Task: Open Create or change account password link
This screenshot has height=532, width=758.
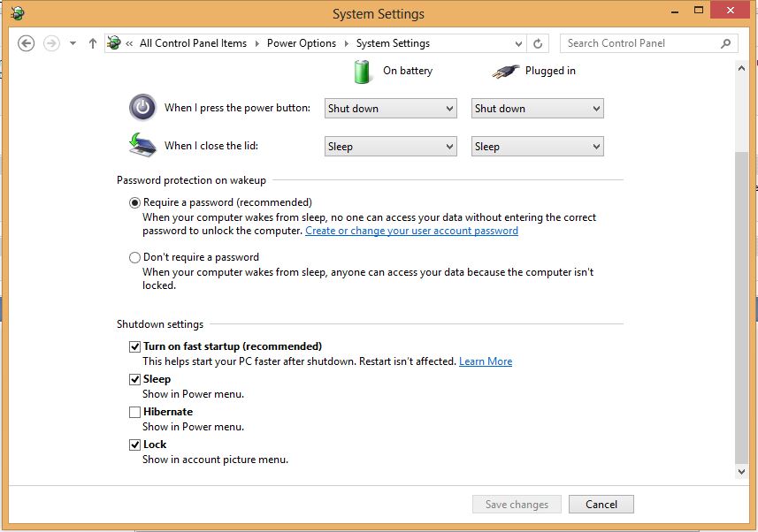Action: tap(411, 231)
